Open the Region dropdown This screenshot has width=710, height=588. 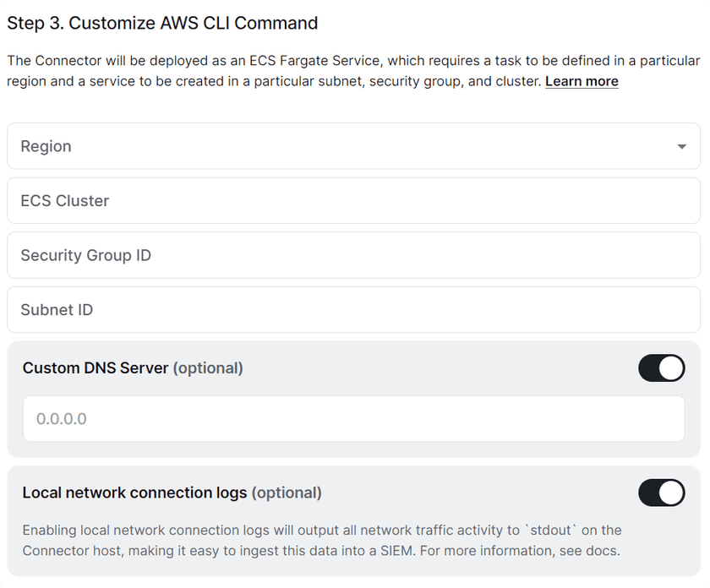point(353,146)
